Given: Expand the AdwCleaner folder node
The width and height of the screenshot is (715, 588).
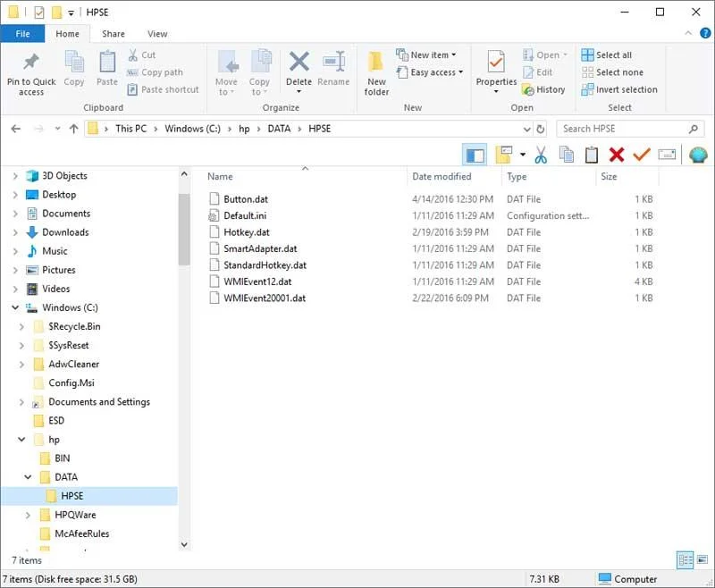Looking at the screenshot, I should (21, 365).
